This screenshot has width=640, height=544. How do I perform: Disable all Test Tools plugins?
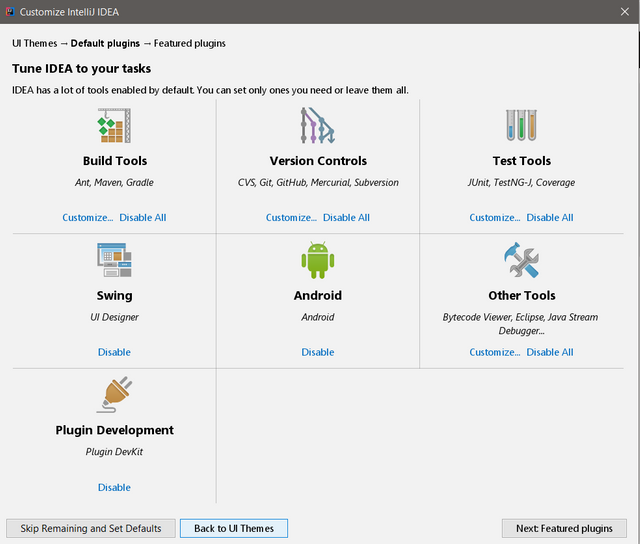click(549, 218)
